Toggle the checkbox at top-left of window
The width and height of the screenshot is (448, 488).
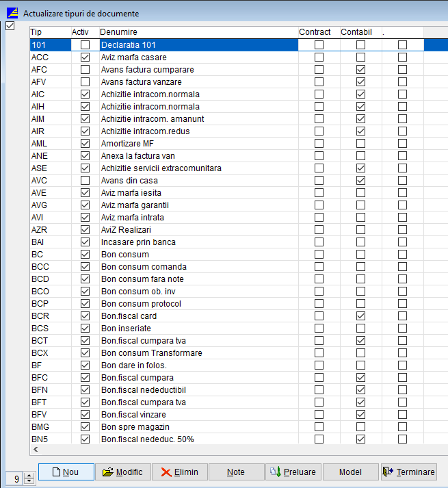coord(10,26)
